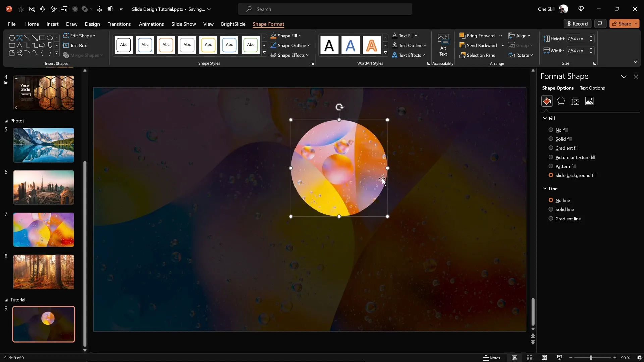
Task: Select the rectangle shape in Insert Shapes gallery
Action: click(42, 38)
